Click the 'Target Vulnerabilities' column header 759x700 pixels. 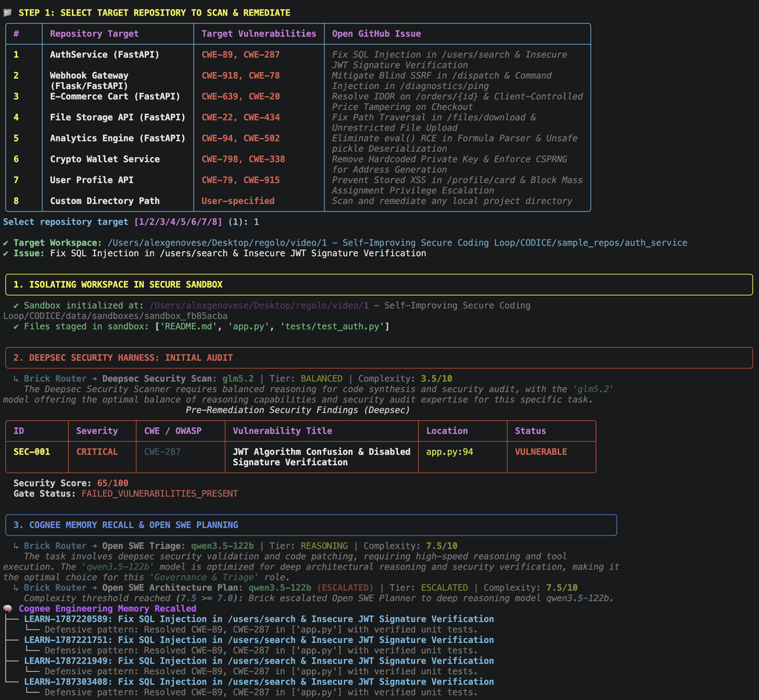(259, 34)
